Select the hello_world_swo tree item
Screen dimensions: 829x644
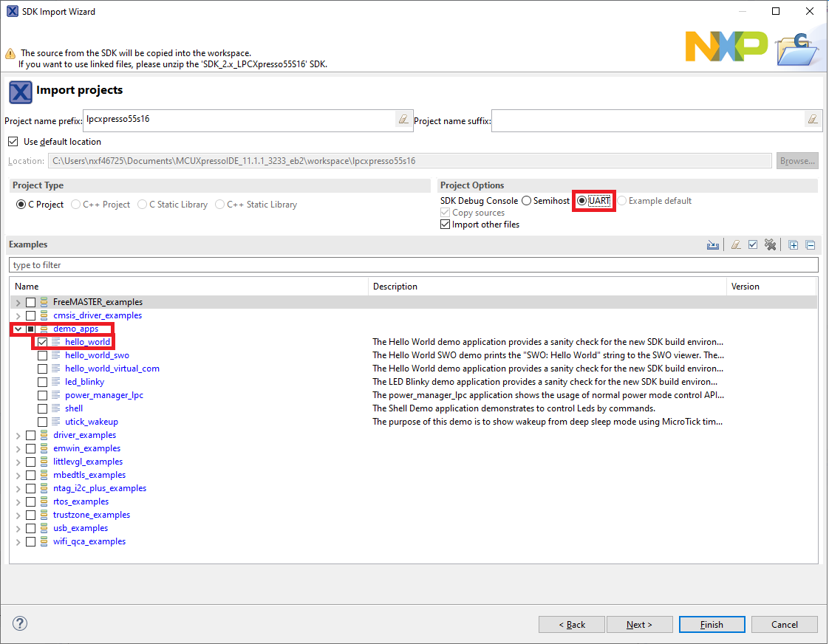tap(97, 355)
